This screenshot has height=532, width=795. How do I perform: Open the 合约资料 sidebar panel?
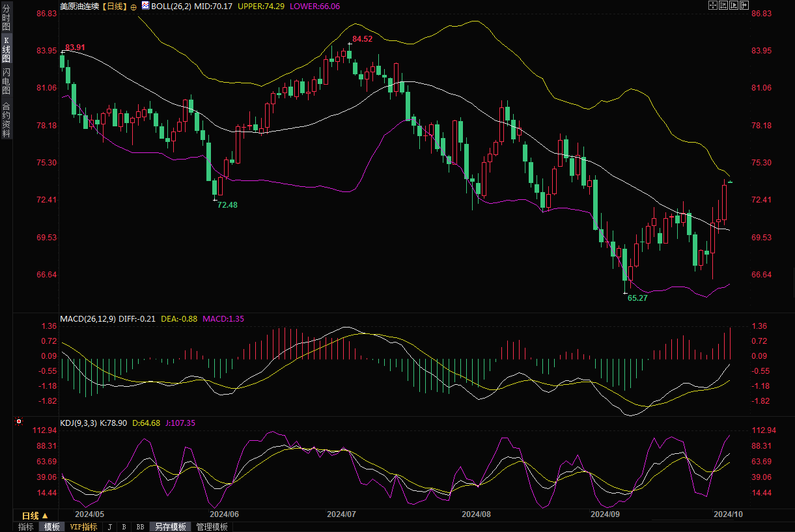(7, 120)
